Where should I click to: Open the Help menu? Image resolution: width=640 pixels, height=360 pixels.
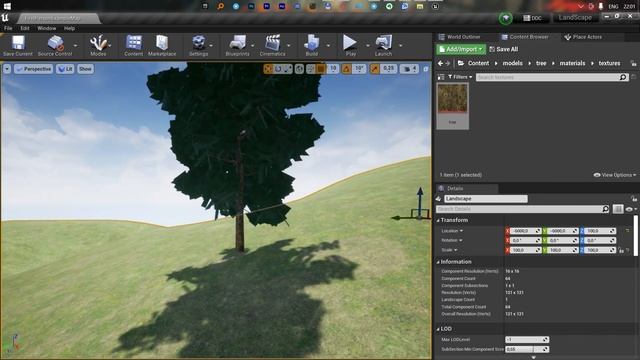tap(69, 28)
